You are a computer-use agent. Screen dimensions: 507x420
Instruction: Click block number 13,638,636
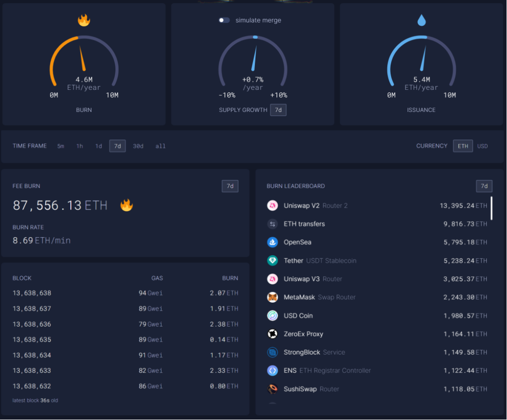click(32, 324)
